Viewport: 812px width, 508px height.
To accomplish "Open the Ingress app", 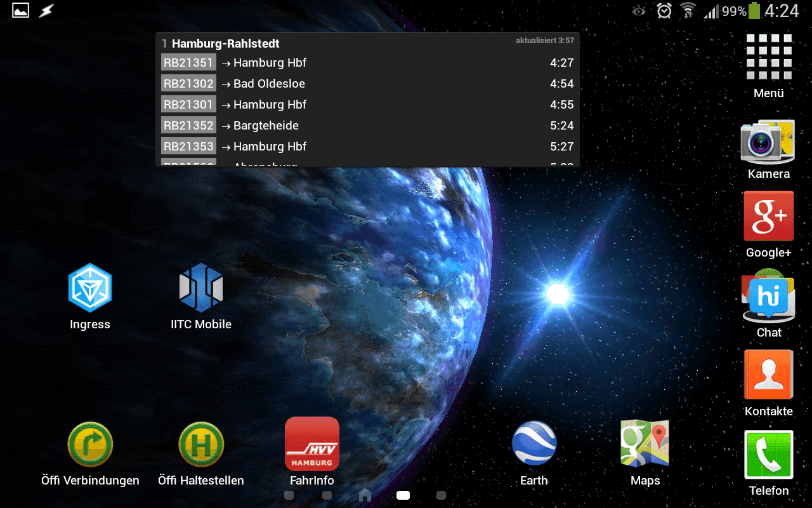I will [90, 296].
